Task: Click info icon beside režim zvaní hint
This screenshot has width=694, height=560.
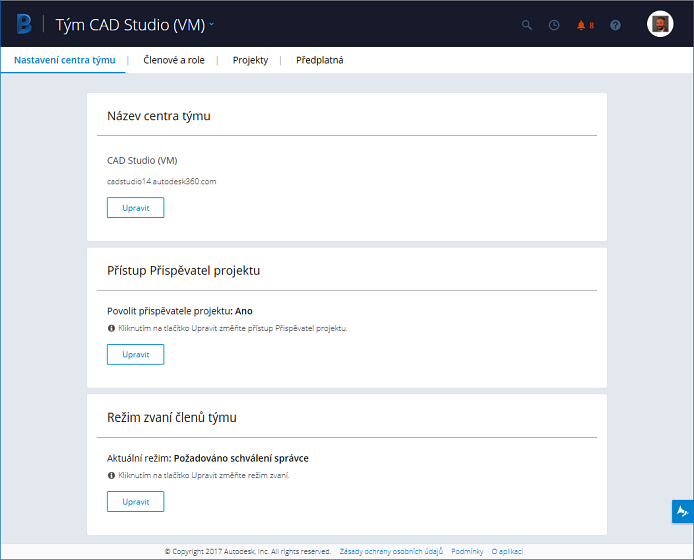Action: point(111,475)
